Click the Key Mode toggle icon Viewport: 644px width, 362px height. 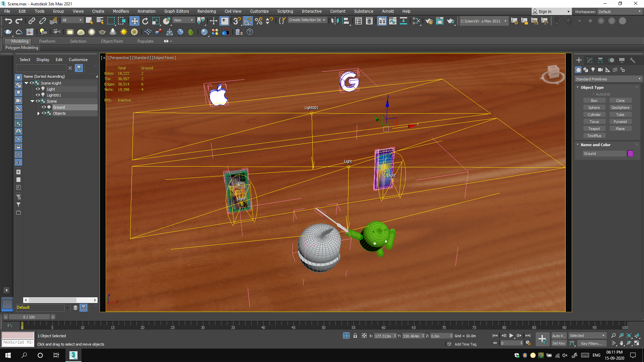coord(495,343)
